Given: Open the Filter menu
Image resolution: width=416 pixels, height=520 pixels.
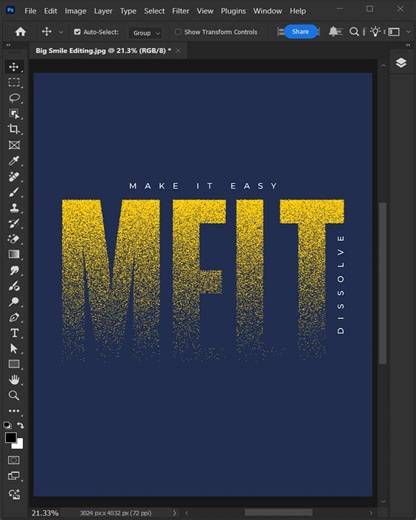Looking at the screenshot, I should tap(181, 11).
